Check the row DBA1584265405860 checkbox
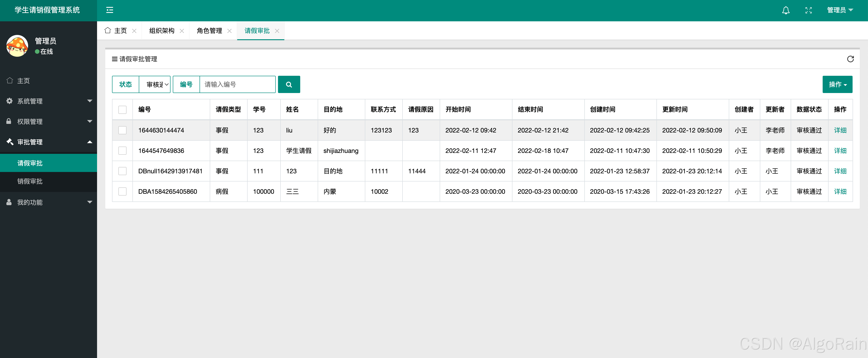Image resolution: width=868 pixels, height=358 pixels. 122,191
